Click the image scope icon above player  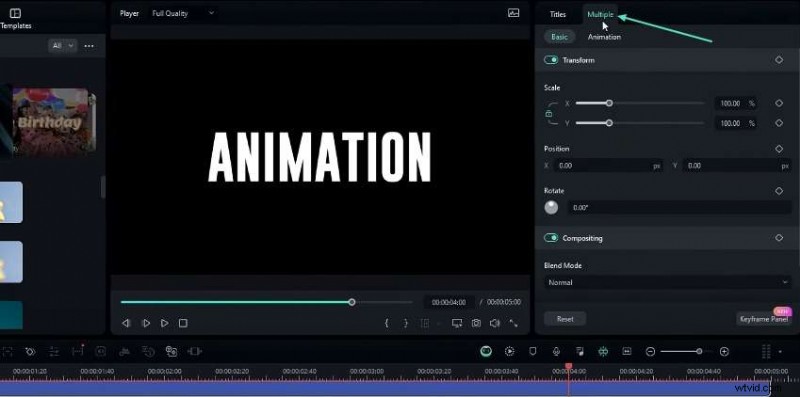tap(514, 13)
